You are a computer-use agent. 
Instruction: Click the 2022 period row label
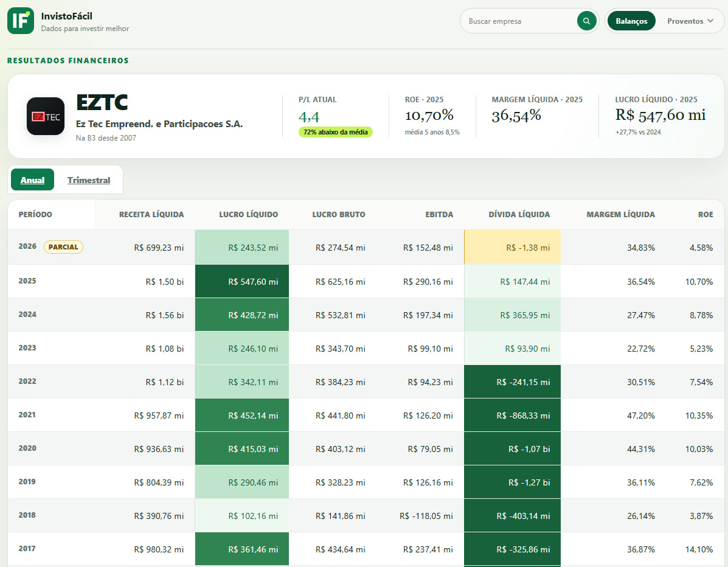click(27, 381)
